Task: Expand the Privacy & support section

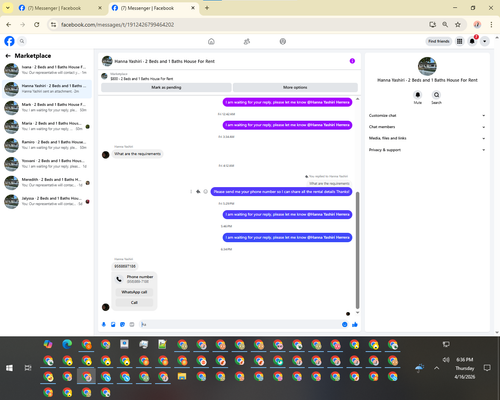Action: pyautogui.click(x=427, y=150)
